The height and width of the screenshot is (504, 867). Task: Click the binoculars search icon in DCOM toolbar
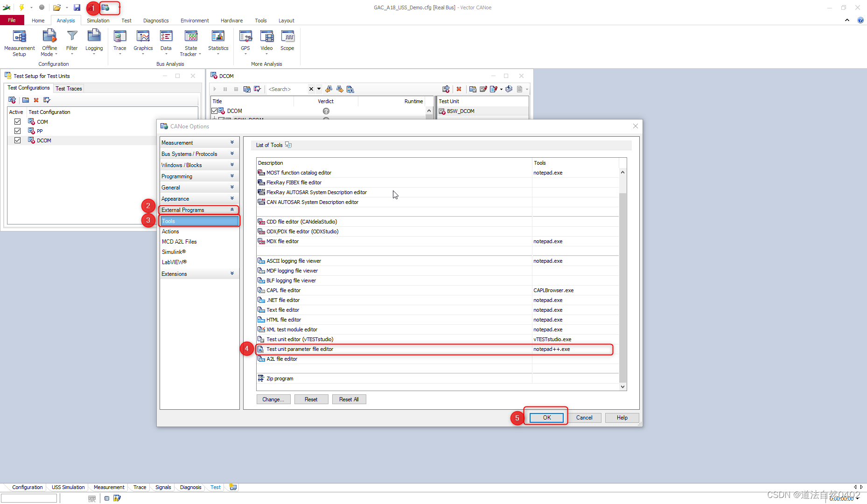pos(329,89)
